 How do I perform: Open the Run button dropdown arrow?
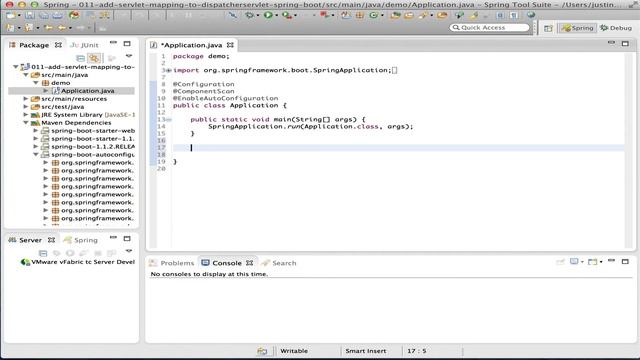pyautogui.click(x=277, y=16)
